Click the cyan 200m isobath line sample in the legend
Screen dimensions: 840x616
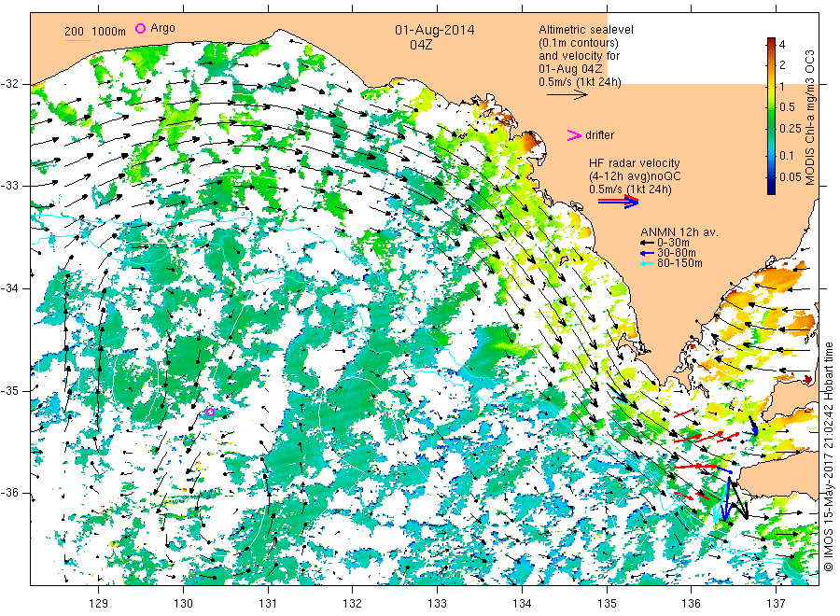[x=77, y=39]
